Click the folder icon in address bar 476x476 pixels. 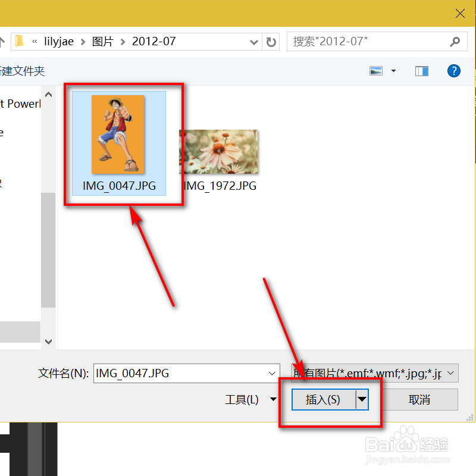click(x=19, y=41)
